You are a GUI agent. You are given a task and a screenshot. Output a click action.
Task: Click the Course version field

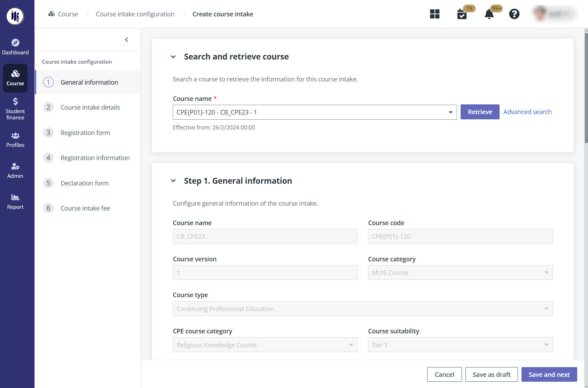(265, 272)
